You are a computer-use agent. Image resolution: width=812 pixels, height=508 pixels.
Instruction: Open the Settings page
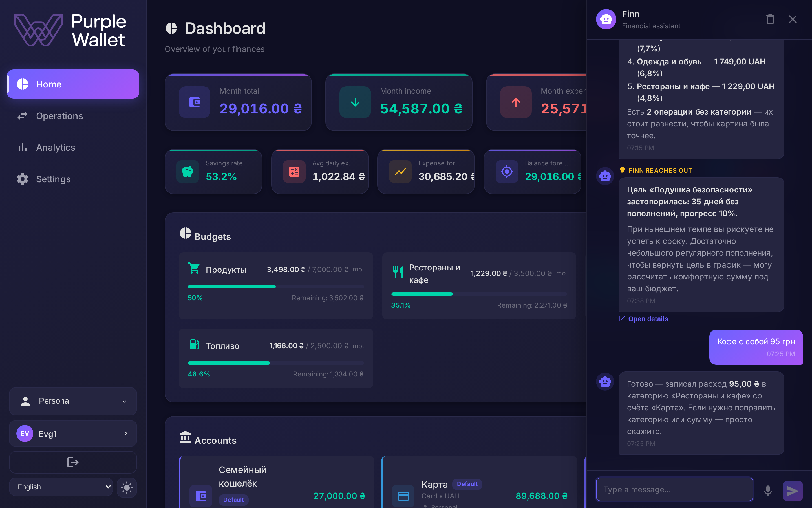pyautogui.click(x=73, y=179)
